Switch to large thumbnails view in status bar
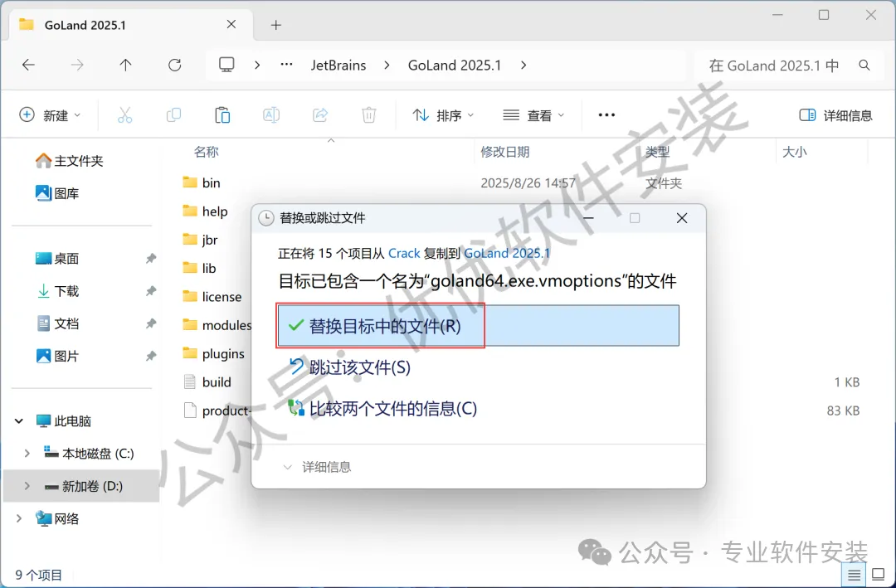The image size is (896, 588). point(878,574)
